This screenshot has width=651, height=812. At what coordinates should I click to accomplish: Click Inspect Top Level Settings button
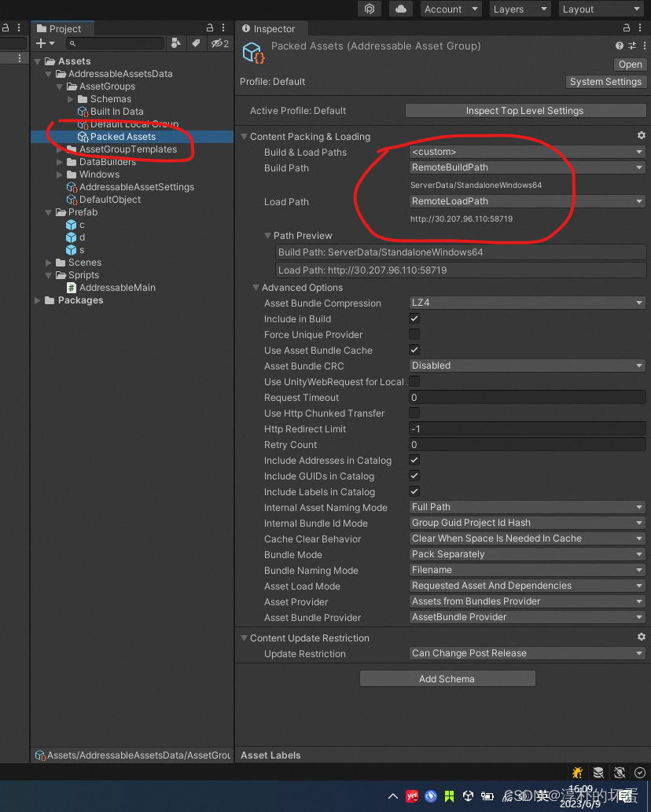tap(525, 110)
